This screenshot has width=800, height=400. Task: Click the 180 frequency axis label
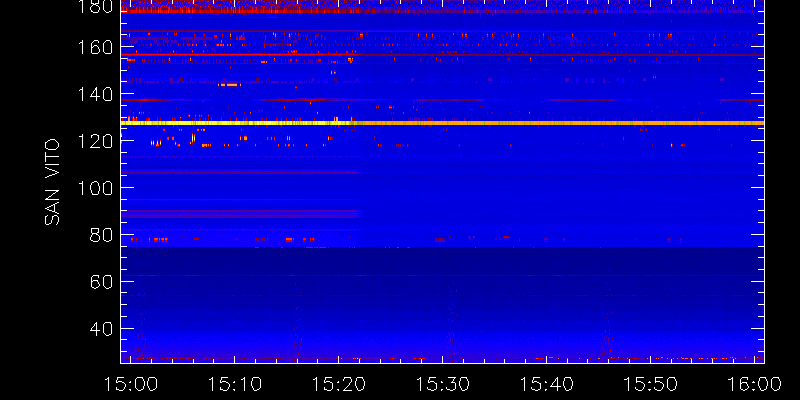coord(95,7)
